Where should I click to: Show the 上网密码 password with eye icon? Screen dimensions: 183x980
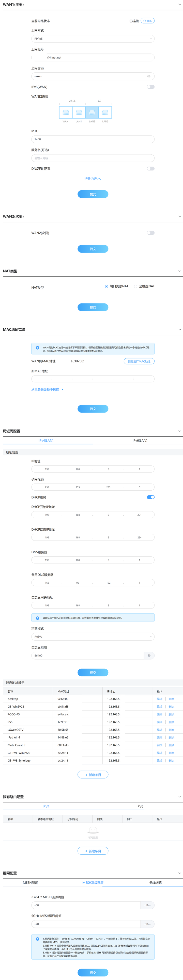pos(149,76)
